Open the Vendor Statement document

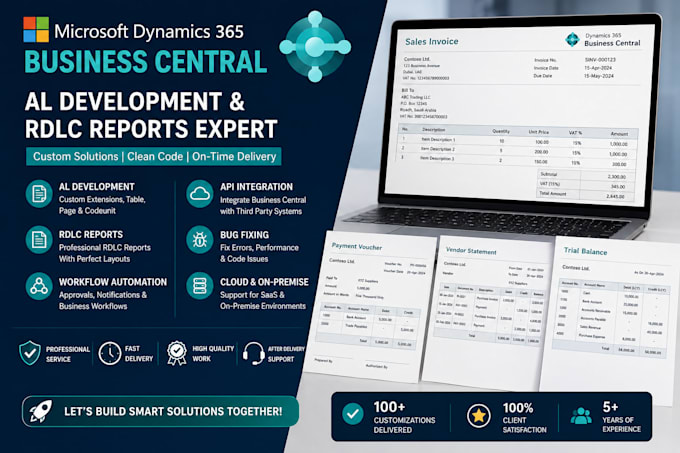(x=488, y=313)
